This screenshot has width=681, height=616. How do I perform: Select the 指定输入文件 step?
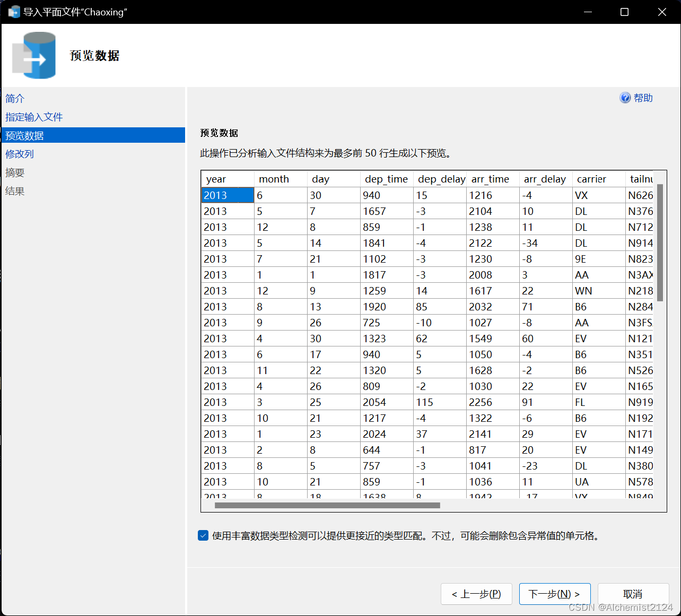34,117
